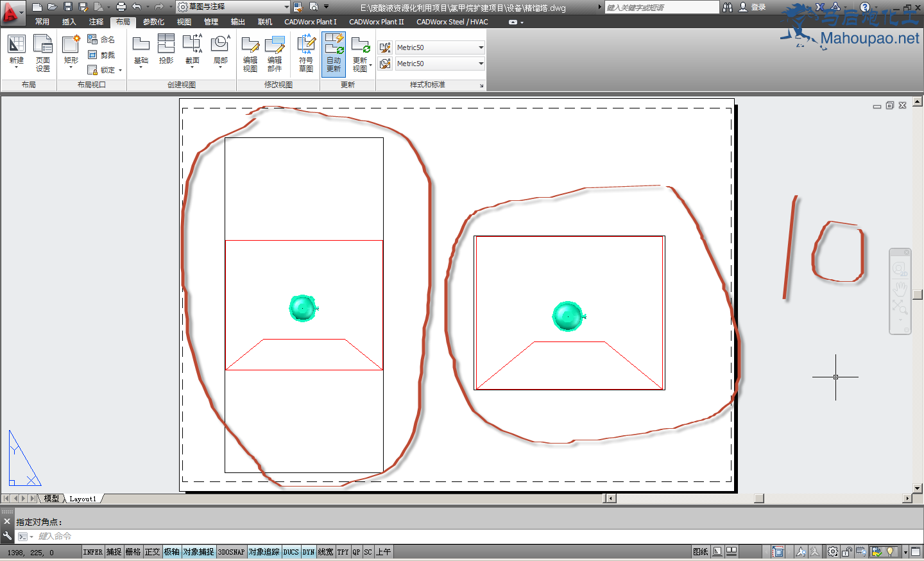Image resolution: width=924 pixels, height=561 pixels.
Task: Click the customize wrench in command line
Action: coord(7,535)
